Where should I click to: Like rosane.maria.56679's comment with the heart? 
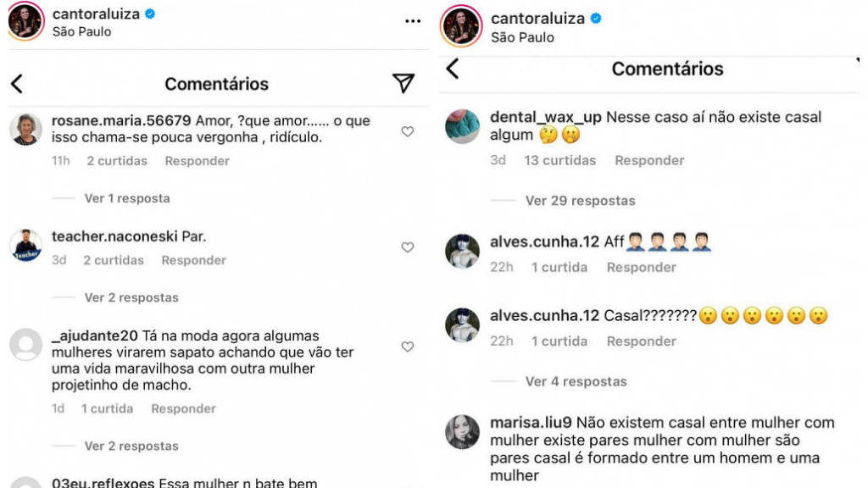[x=406, y=131]
